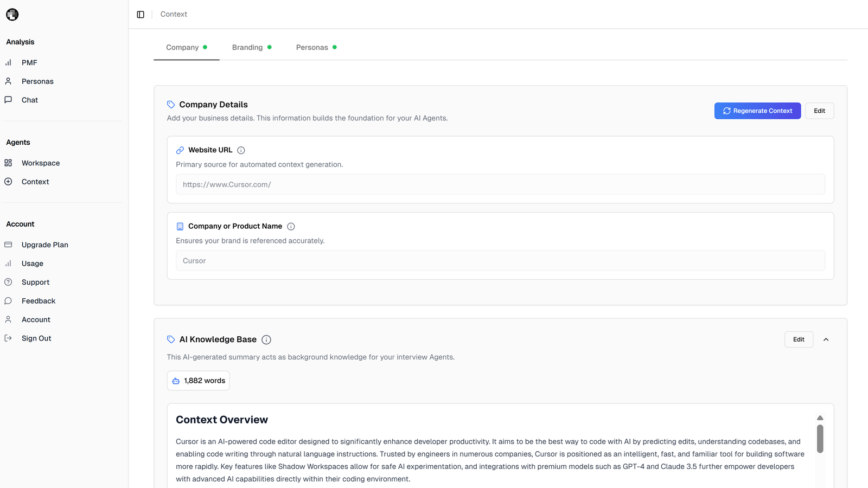Click the building icon beside Company Name
Image resolution: width=868 pixels, height=488 pixels.
[x=180, y=227]
